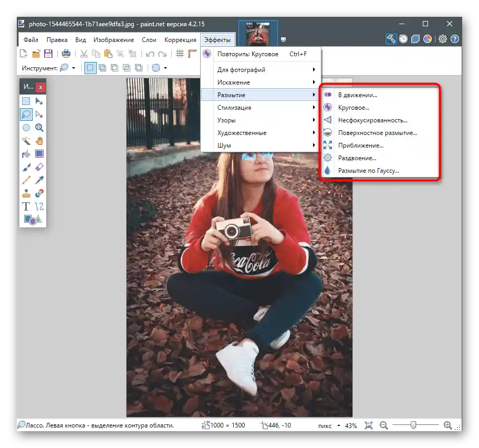Select the Paintbrush tool
This screenshot has width=479, height=448.
(x=26, y=167)
